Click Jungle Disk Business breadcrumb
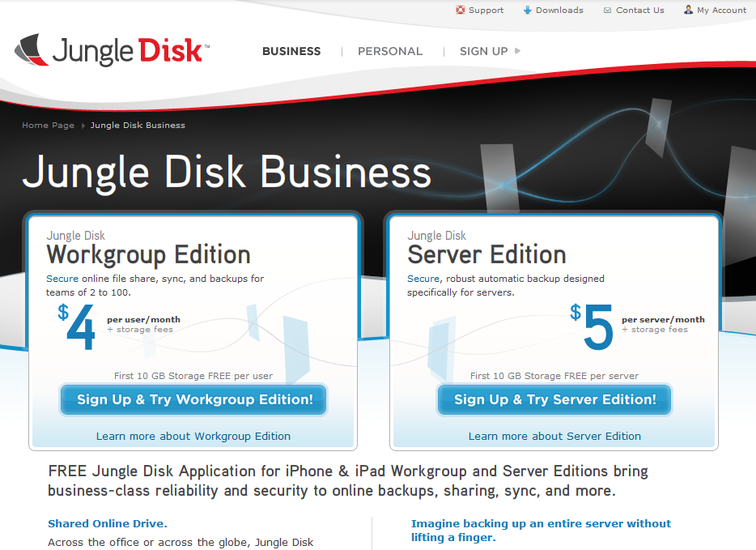 [x=138, y=126]
